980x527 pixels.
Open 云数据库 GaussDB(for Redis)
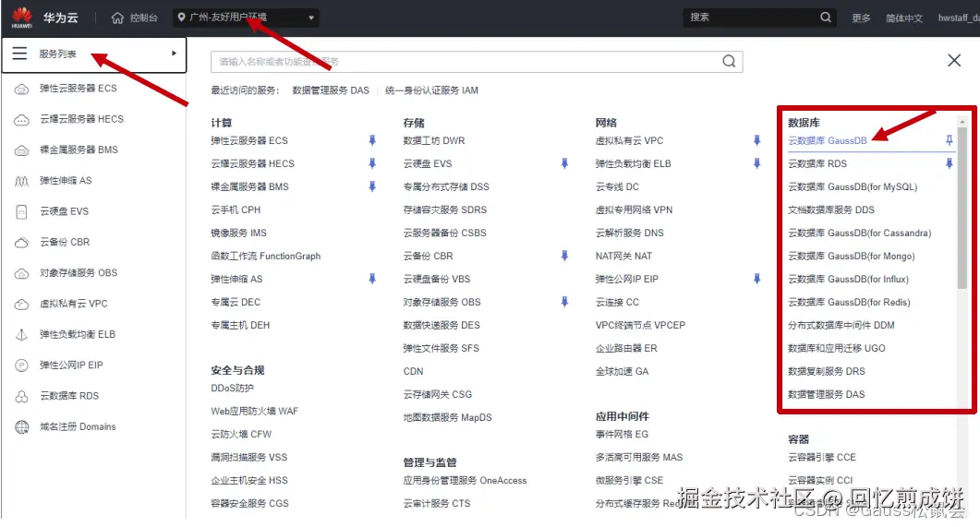[849, 302]
